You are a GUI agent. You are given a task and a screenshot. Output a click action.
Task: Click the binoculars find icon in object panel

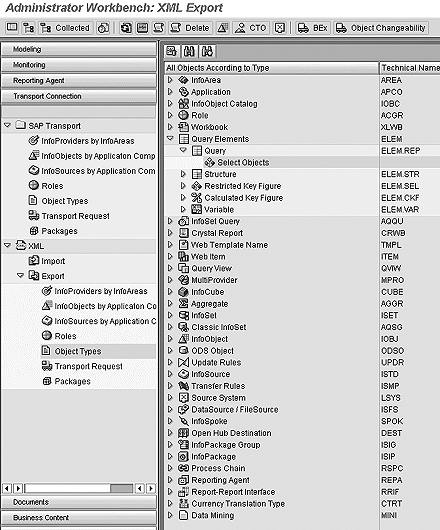click(x=189, y=52)
